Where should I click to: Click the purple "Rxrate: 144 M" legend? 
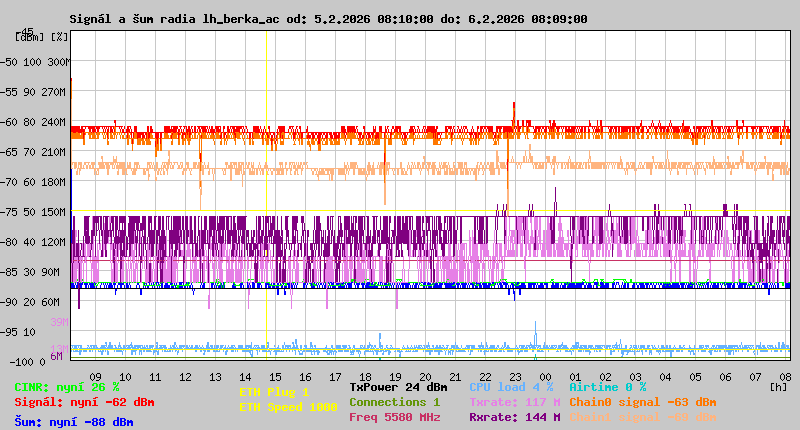pyautogui.click(x=514, y=417)
